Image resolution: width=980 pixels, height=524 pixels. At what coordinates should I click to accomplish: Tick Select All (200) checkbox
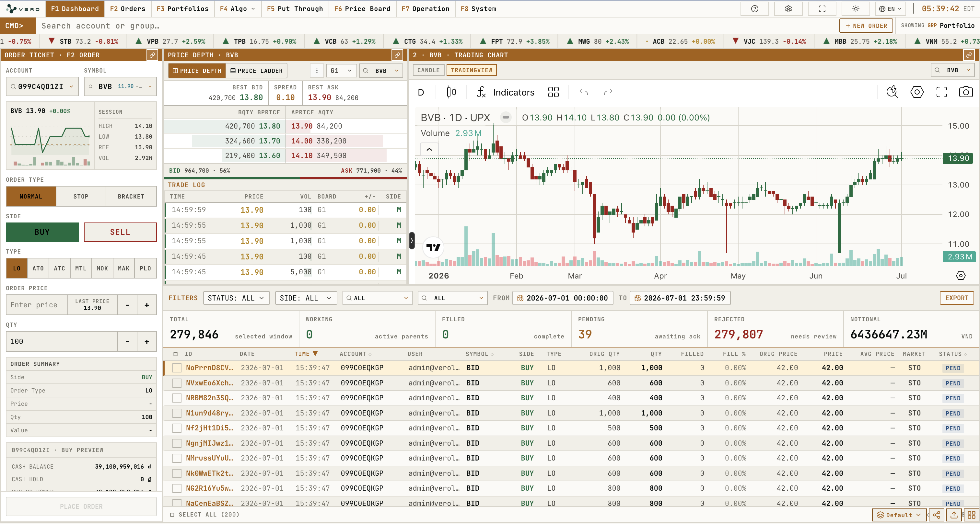(172, 515)
